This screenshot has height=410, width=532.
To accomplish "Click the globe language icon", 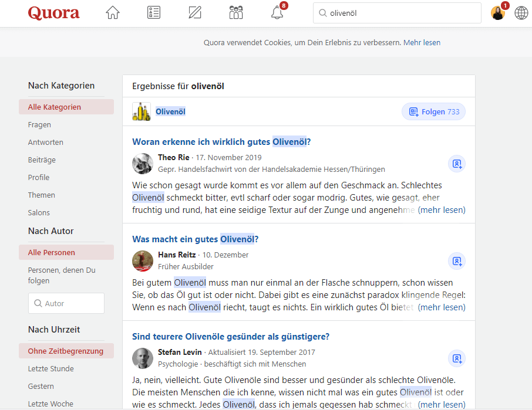I will point(521,12).
